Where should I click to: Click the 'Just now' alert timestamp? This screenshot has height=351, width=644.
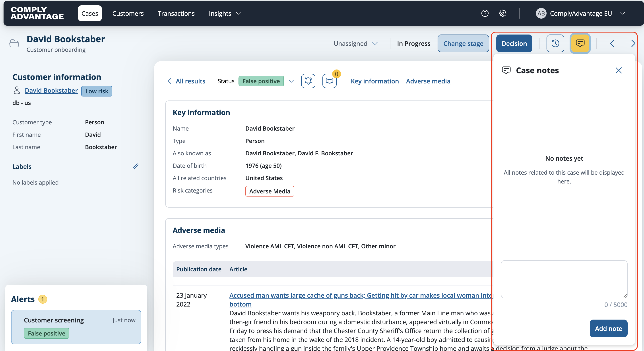(x=124, y=320)
